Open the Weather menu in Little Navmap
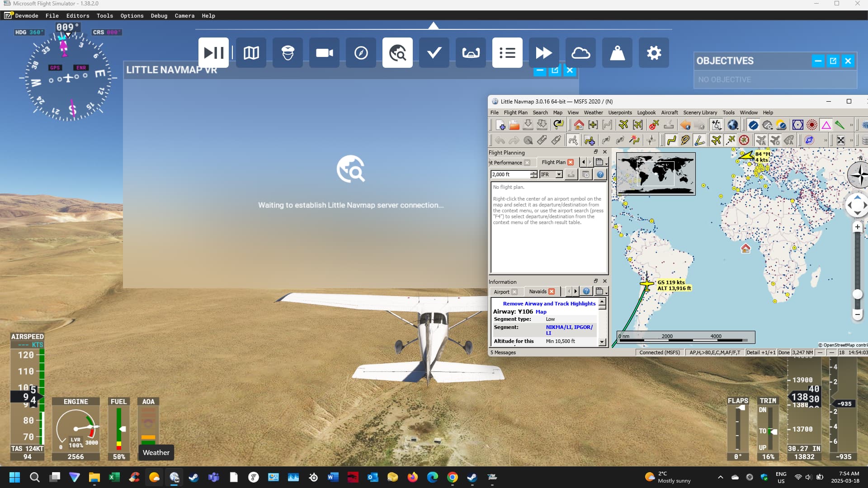 593,113
